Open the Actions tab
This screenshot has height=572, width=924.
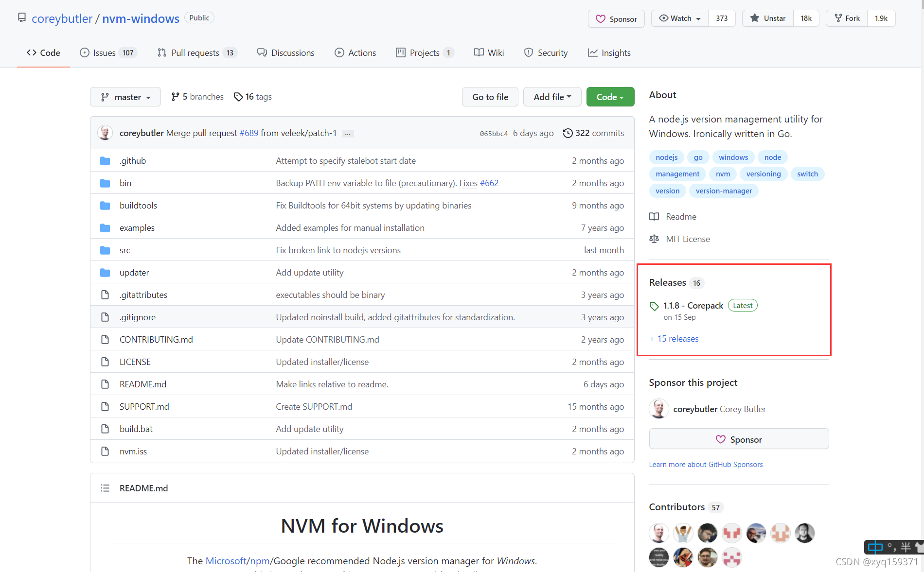click(355, 52)
